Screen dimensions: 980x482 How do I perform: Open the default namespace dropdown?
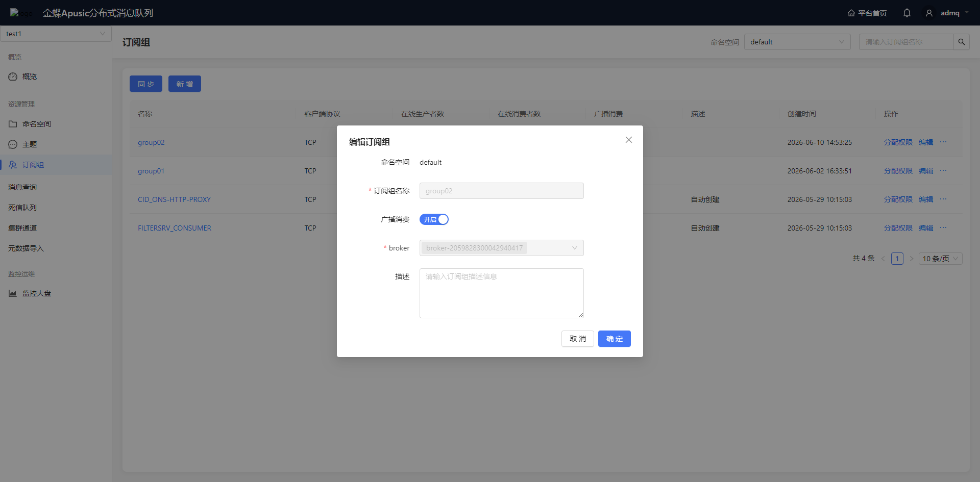[x=797, y=42]
